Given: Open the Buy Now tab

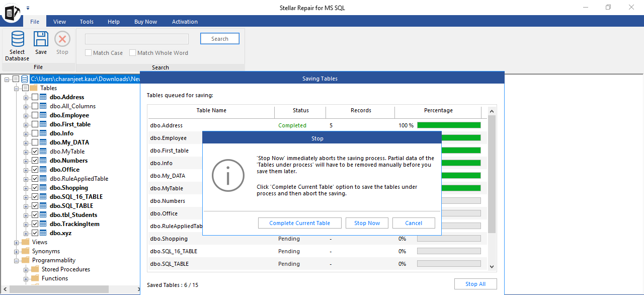Looking at the screenshot, I should coord(145,22).
